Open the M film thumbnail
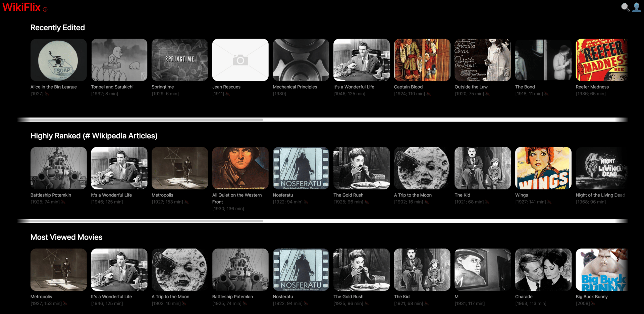Image resolution: width=644 pixels, height=314 pixels. coord(483,270)
